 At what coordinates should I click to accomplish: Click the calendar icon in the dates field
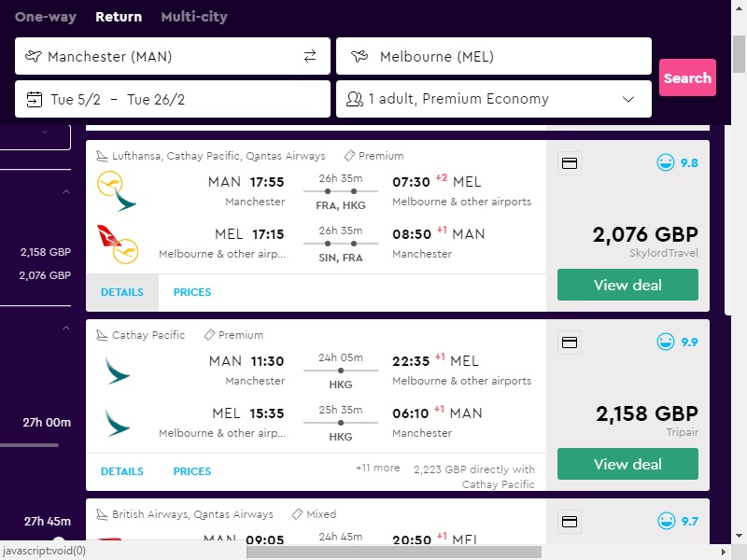35,99
